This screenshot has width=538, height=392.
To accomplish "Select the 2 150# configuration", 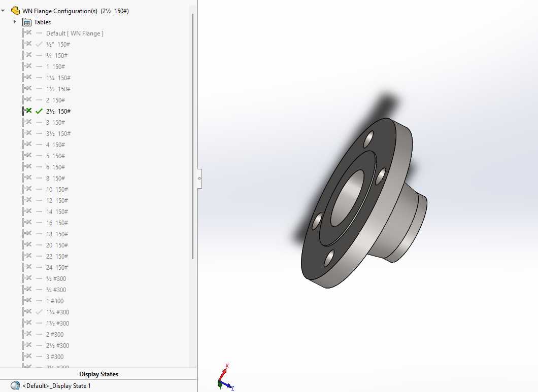I will point(56,100).
